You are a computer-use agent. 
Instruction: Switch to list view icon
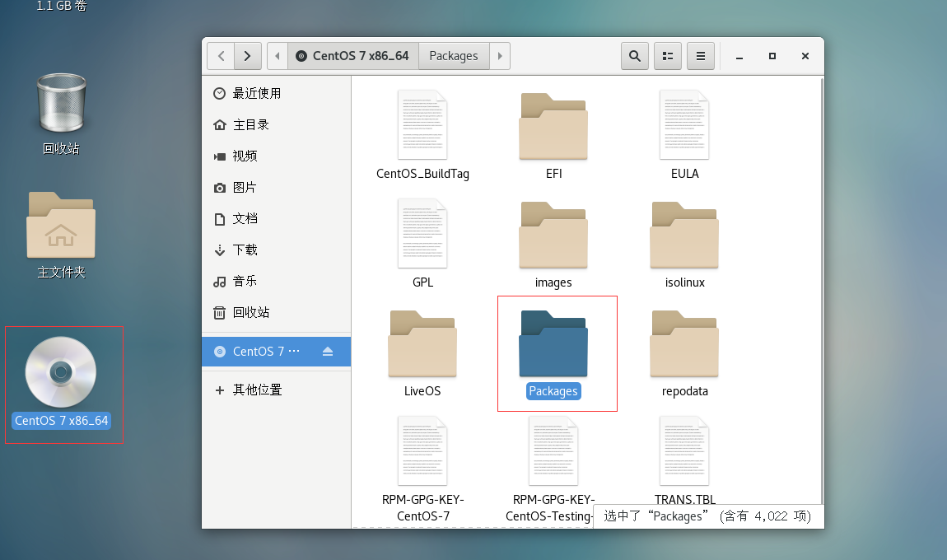click(667, 56)
